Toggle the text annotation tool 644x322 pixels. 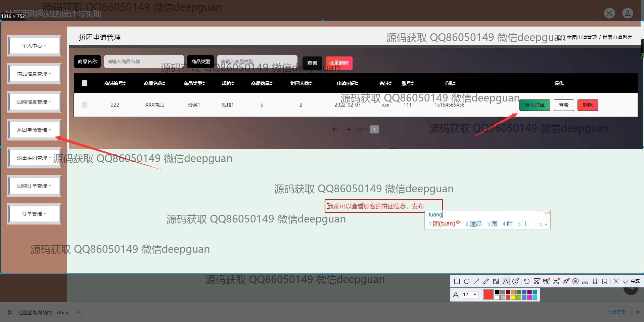pos(506,281)
